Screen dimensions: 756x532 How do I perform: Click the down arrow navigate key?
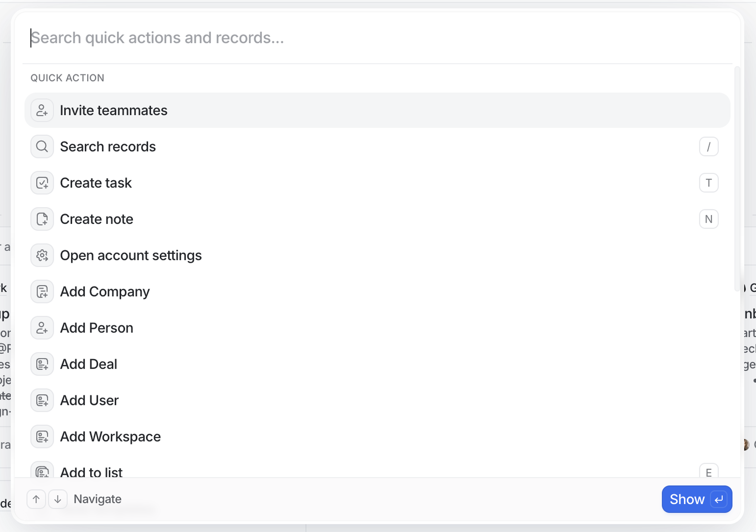click(58, 499)
